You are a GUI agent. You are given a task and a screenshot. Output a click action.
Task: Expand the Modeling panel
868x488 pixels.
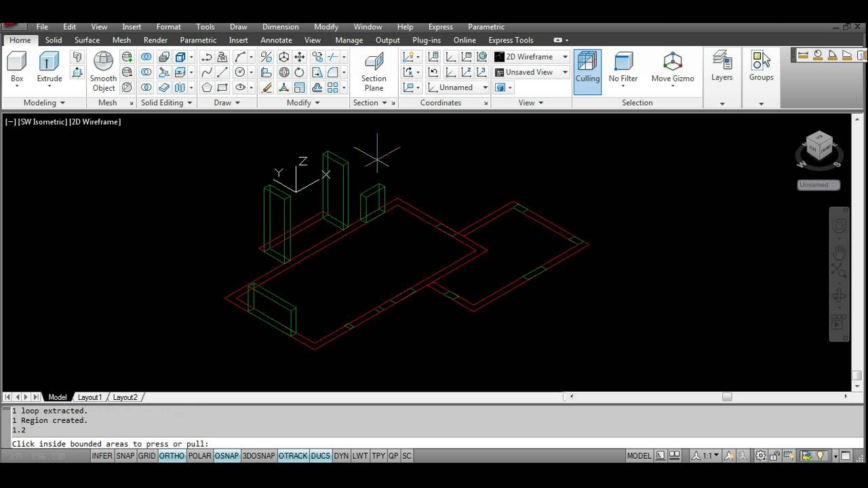tap(44, 103)
